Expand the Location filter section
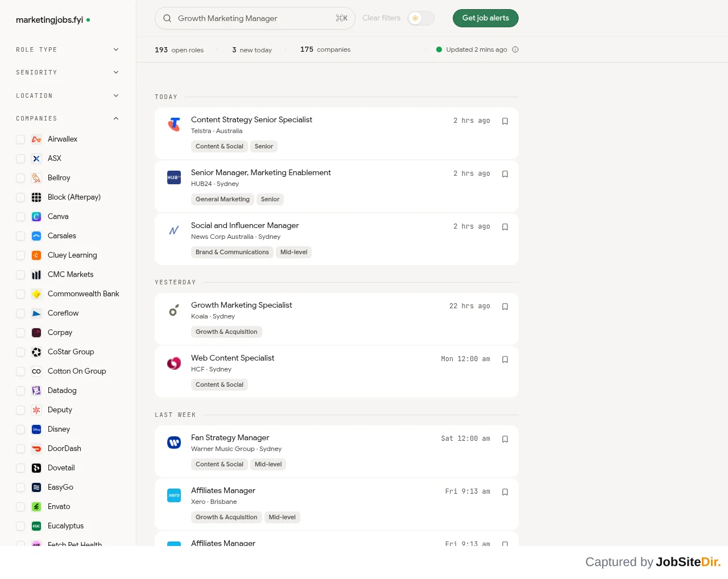The height and width of the screenshot is (579, 728). [68, 96]
